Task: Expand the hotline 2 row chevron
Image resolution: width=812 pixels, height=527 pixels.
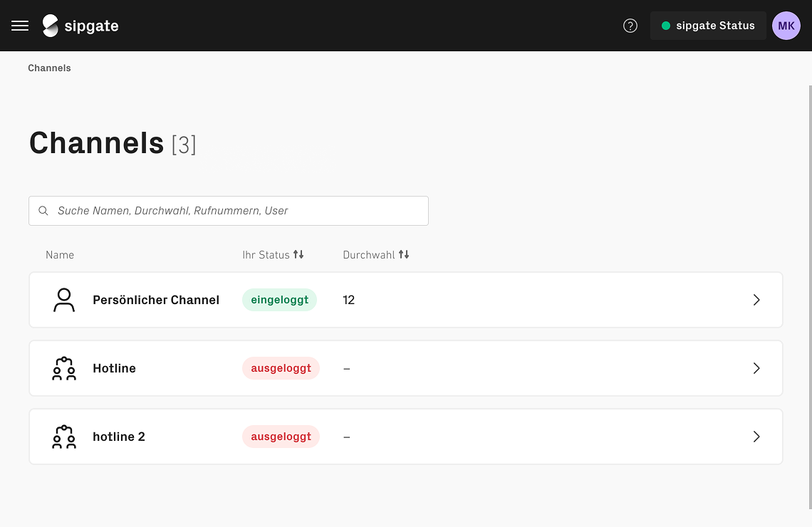Action: click(x=756, y=437)
